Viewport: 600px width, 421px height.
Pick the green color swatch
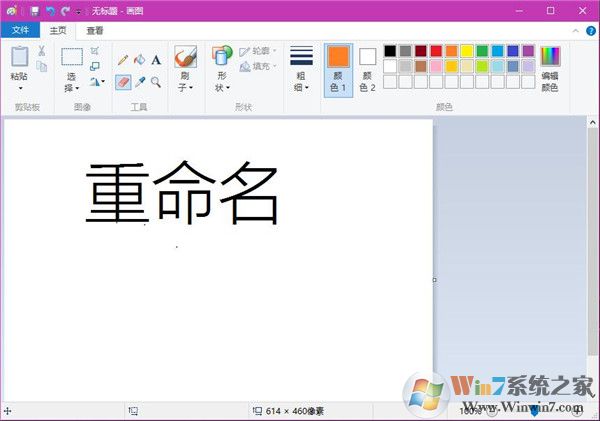click(482, 51)
